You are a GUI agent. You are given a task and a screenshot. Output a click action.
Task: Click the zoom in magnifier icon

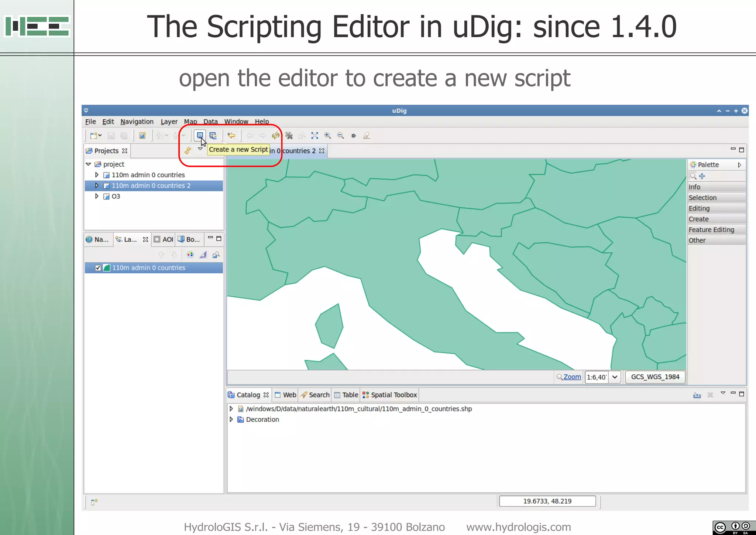327,136
